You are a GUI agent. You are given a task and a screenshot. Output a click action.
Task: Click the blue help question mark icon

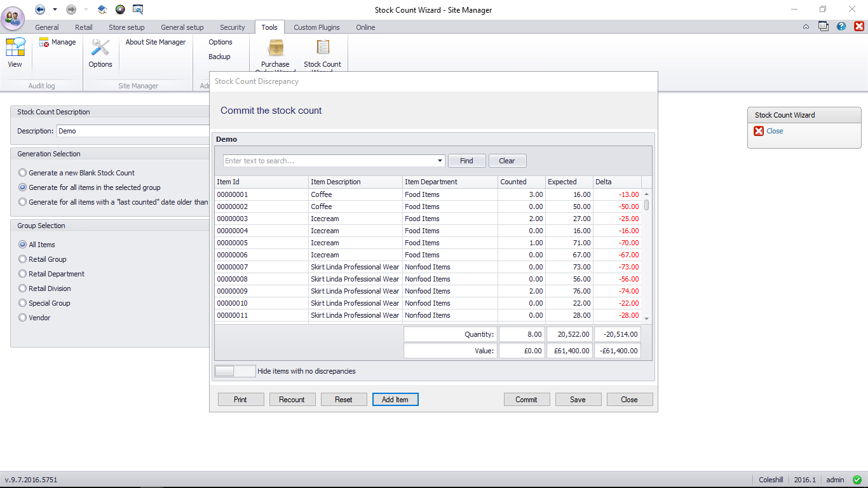click(x=841, y=27)
